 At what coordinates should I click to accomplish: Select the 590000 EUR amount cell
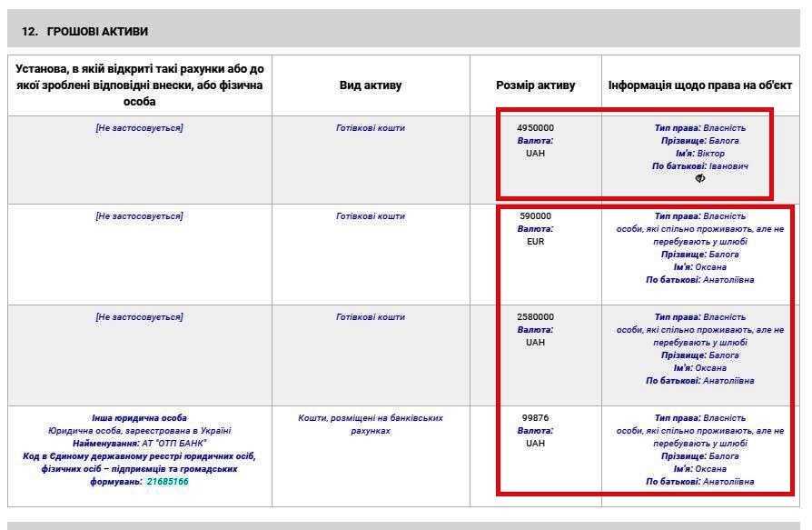point(535,229)
